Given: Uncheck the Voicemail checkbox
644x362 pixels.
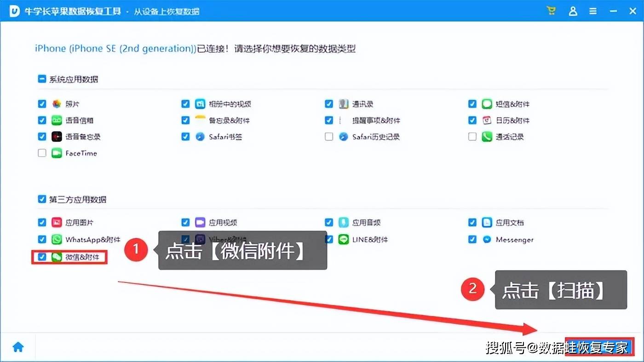Looking at the screenshot, I should click(42, 120).
